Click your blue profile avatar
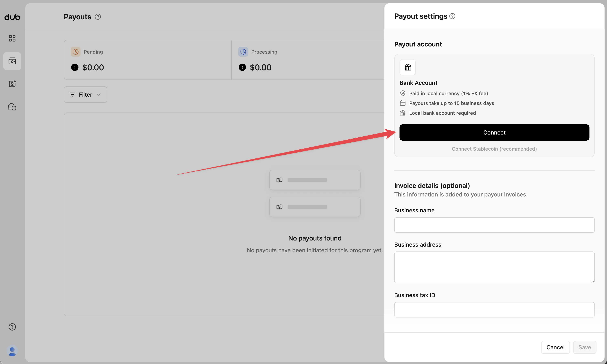This screenshot has width=607, height=364. 12,351
